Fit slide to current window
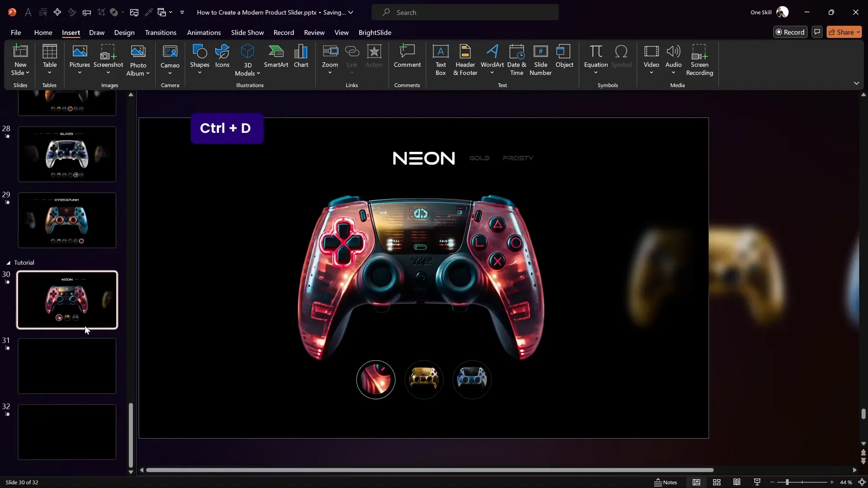This screenshot has width=868, height=488. [x=862, y=482]
